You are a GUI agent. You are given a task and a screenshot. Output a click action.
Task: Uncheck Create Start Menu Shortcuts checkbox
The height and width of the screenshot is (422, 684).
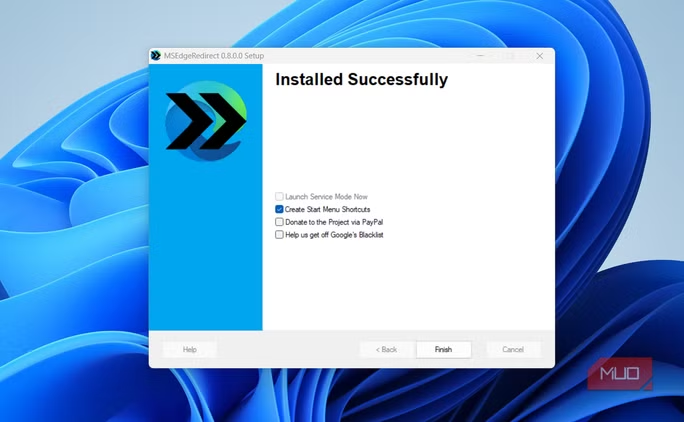coord(279,209)
